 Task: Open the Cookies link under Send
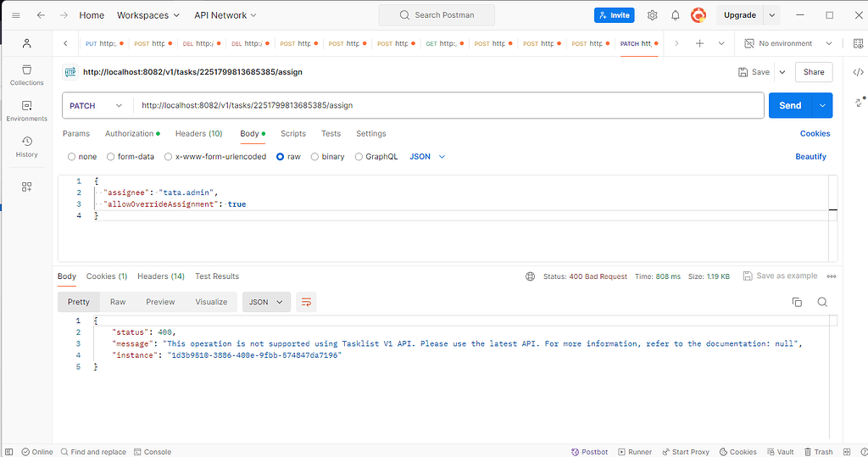(x=815, y=133)
